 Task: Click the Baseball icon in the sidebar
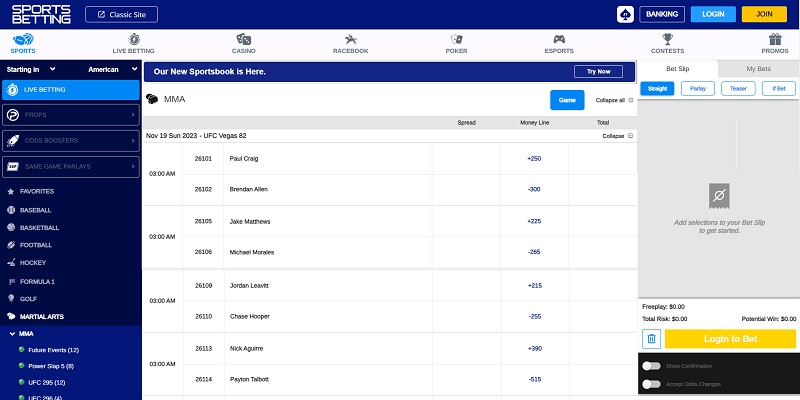11,210
